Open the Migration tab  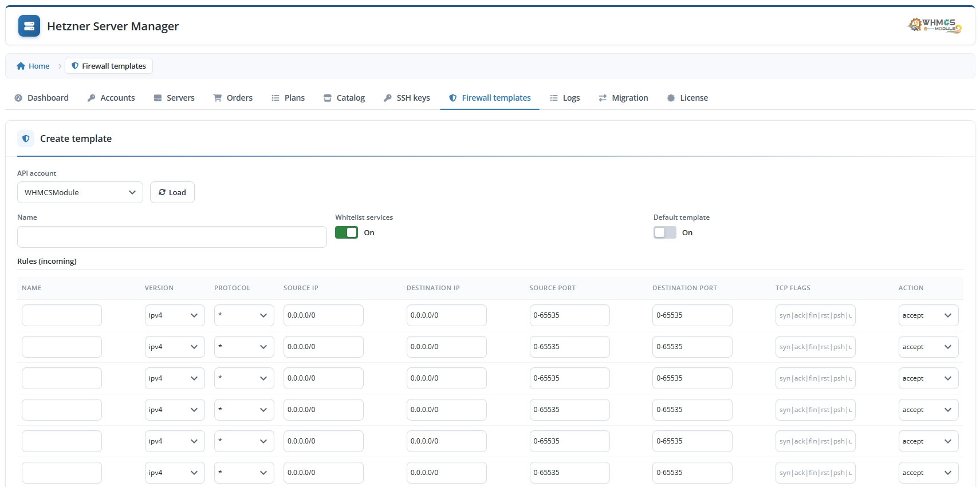pyautogui.click(x=623, y=98)
